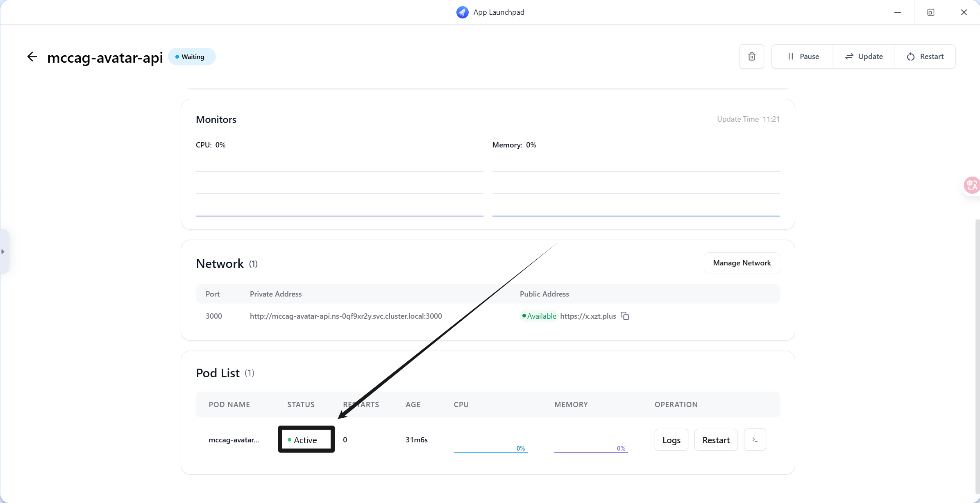
Task: Click the Update button
Action: [864, 57]
